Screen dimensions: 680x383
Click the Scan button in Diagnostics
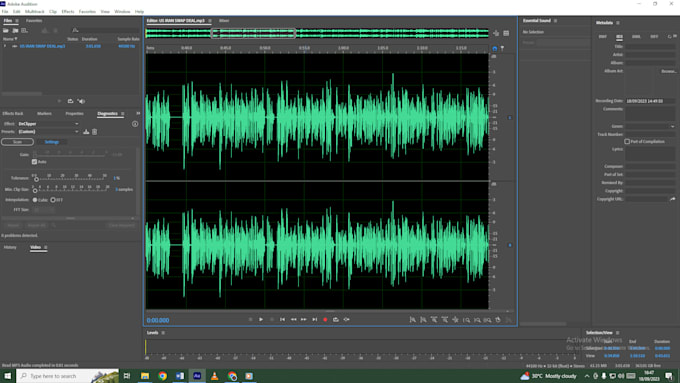coord(17,142)
